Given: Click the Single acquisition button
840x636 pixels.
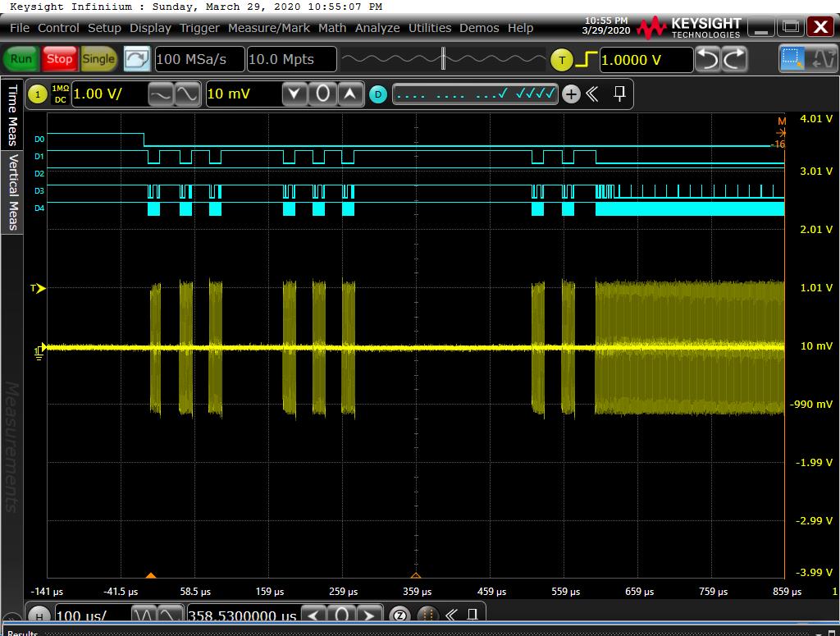Looking at the screenshot, I should (98, 59).
